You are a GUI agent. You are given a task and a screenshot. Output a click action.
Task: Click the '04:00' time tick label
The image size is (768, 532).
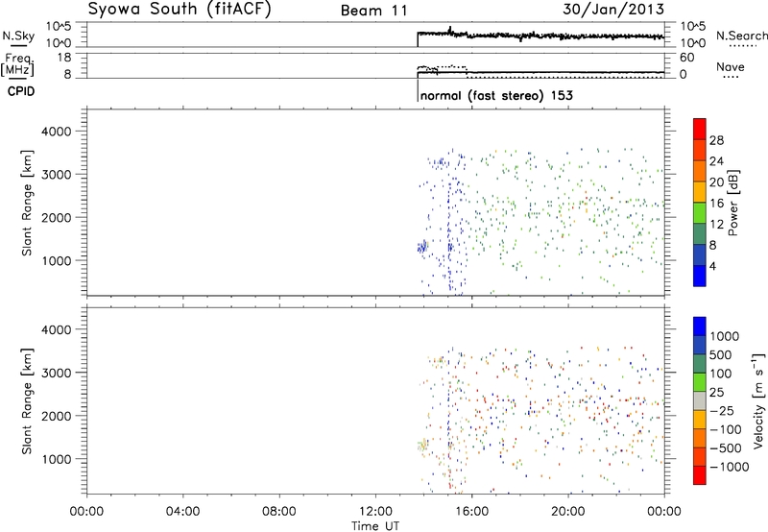click(x=182, y=512)
